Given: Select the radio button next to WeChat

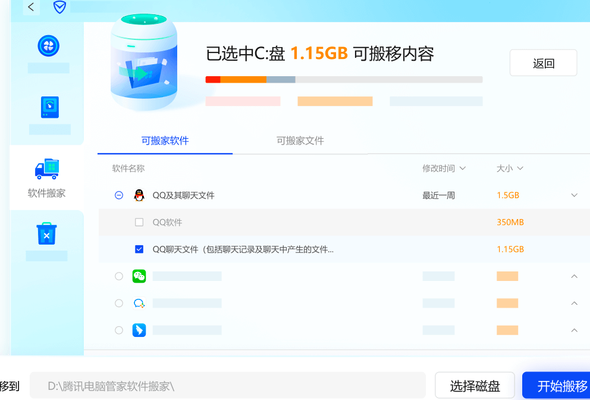Looking at the screenshot, I should [119, 276].
